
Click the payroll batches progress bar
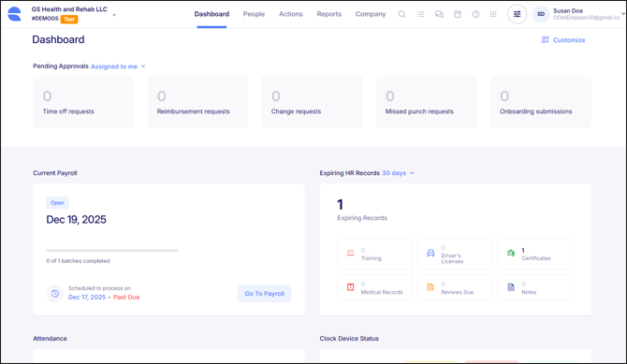(x=112, y=251)
